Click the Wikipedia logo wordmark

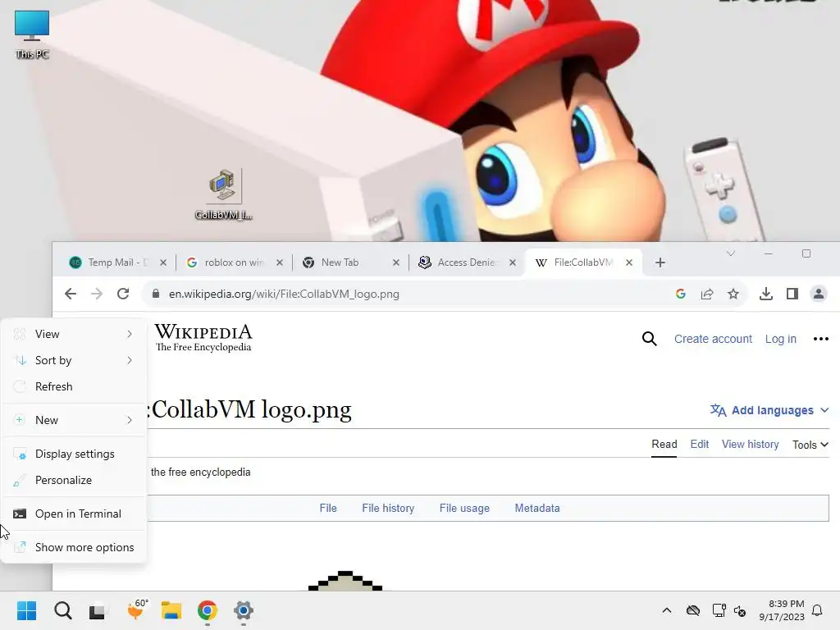(203, 337)
